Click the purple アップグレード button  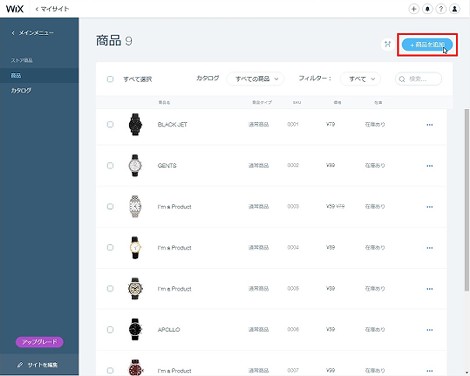[39, 342]
